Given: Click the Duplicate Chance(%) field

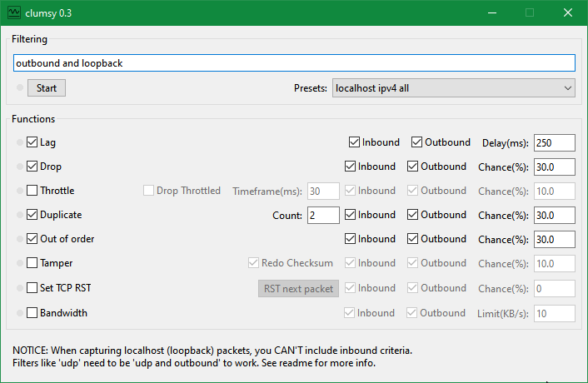Looking at the screenshot, I should point(555,215).
